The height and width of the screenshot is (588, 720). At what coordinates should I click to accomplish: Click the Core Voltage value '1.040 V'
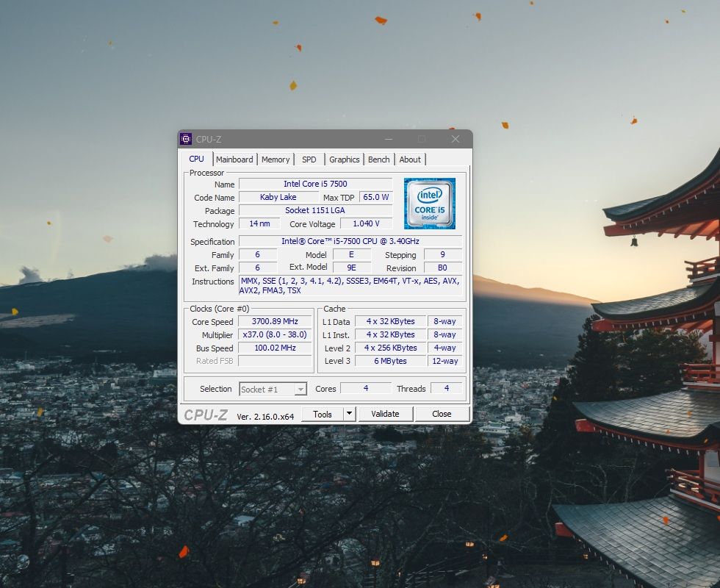366,223
